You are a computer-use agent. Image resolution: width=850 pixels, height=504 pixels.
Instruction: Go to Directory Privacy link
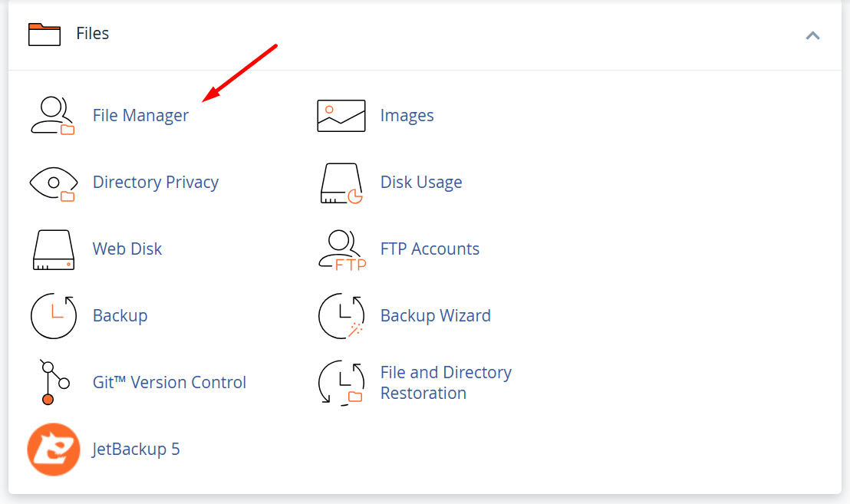(x=156, y=183)
